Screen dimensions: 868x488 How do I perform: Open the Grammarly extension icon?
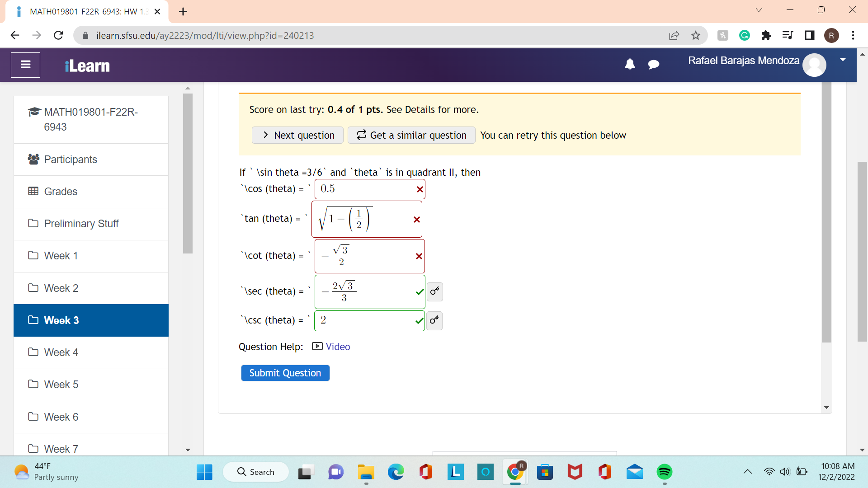click(x=745, y=35)
